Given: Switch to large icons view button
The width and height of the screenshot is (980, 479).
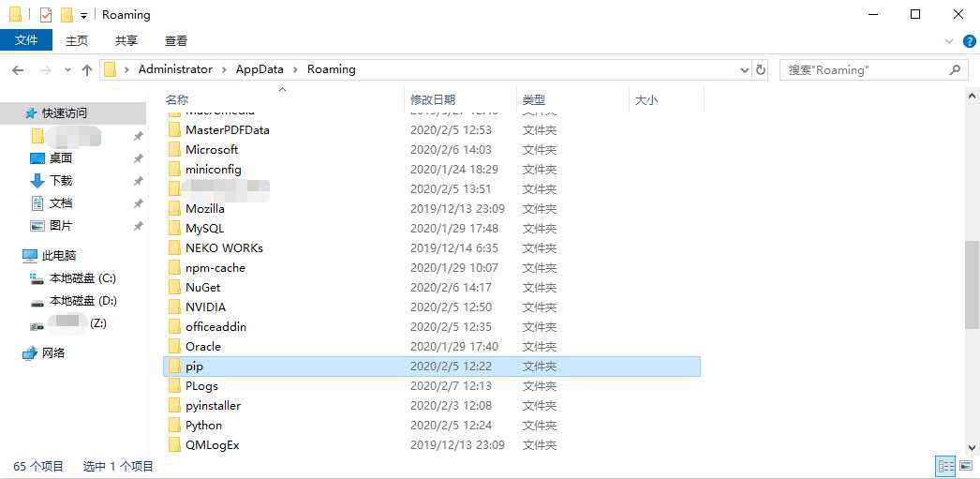Looking at the screenshot, I should pos(966,466).
